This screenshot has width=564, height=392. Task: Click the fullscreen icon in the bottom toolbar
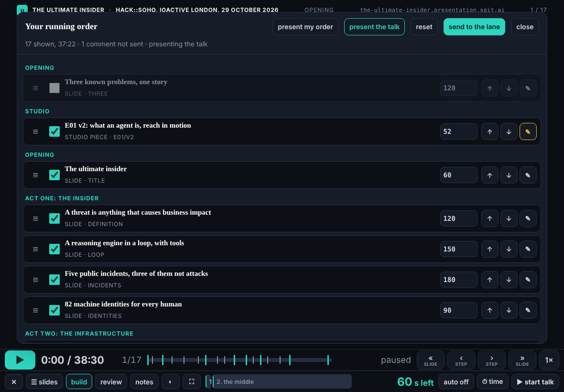click(x=192, y=381)
